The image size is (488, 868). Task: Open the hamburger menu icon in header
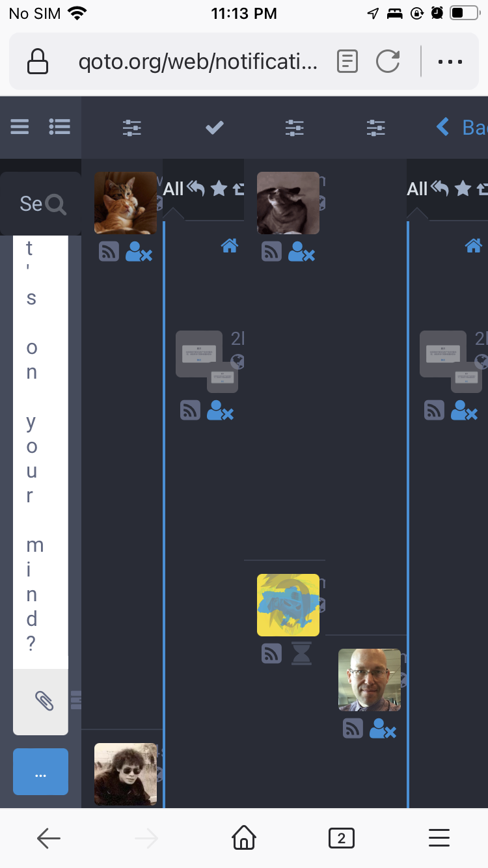20,126
